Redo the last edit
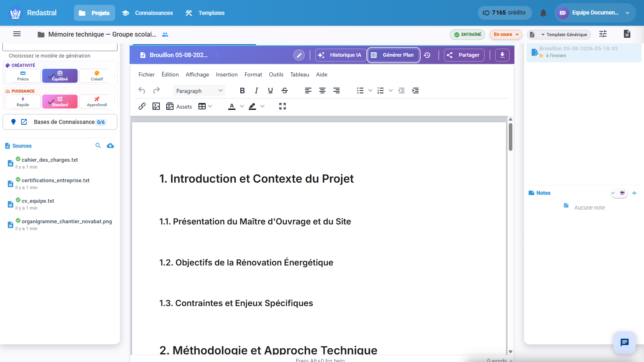This screenshot has width=644, height=362. point(157,90)
